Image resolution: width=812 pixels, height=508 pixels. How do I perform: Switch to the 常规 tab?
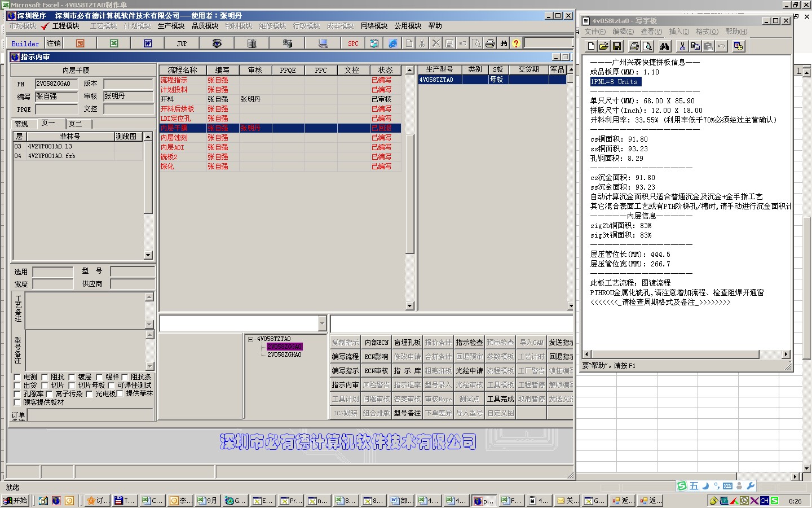point(21,124)
